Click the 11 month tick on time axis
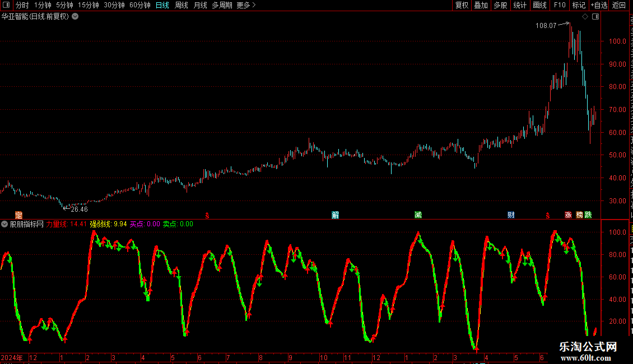Image resolution: width=633 pixels, height=364 pixels. coord(347,357)
